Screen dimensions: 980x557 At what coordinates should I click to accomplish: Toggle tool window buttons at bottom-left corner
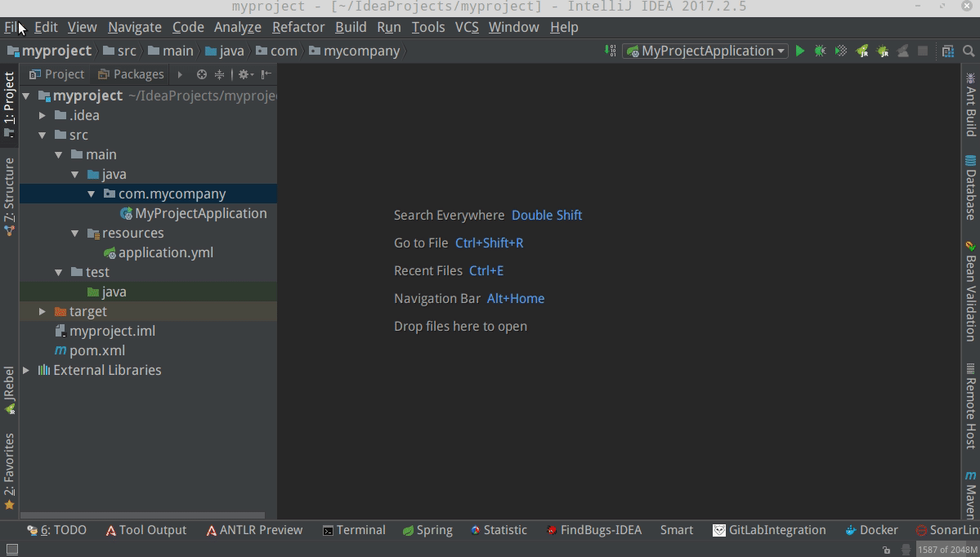point(11,550)
